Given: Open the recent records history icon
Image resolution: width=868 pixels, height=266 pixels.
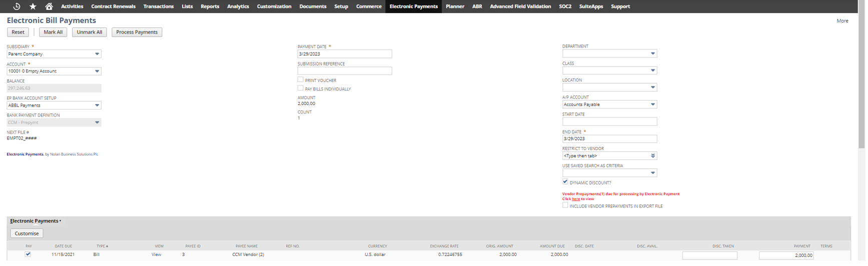Looking at the screenshot, I should [17, 6].
